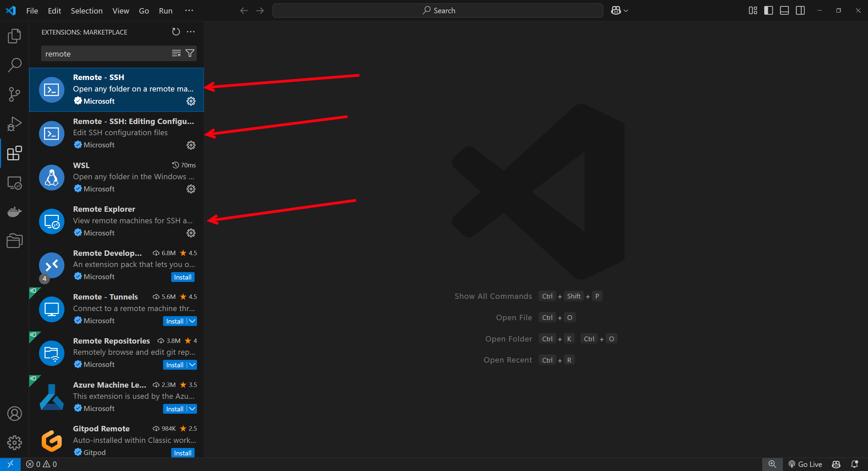Screen dimensions: 868x471
Task: Open the remote connection indicator in status bar
Action: (x=11, y=464)
